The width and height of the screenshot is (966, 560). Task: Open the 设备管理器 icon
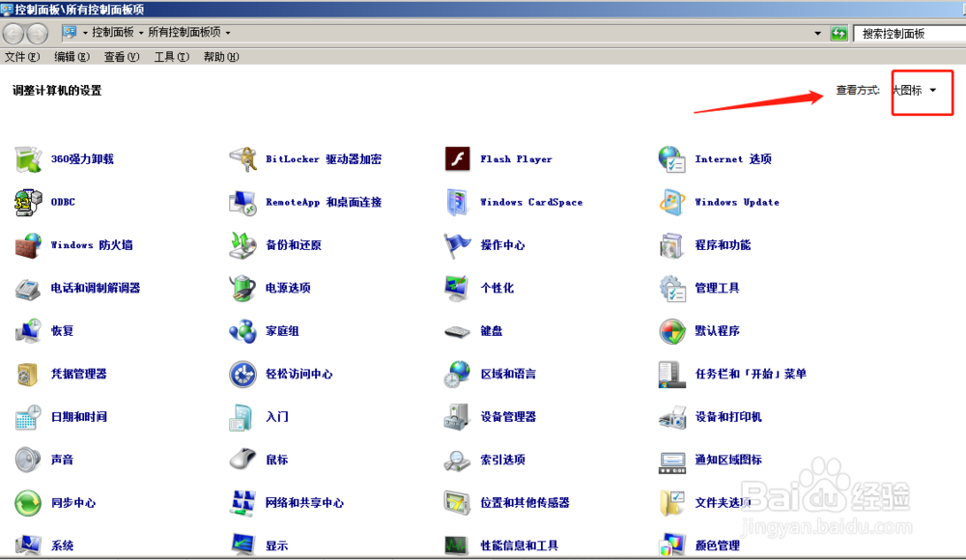coord(457,417)
